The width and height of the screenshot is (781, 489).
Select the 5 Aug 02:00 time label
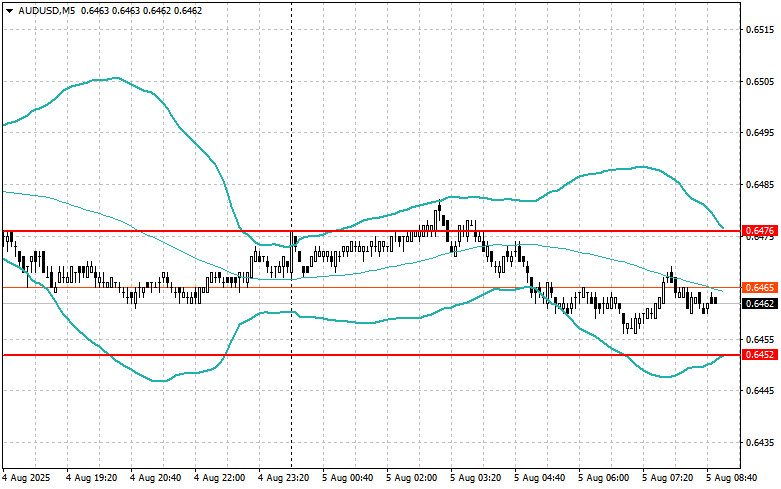pos(411,478)
